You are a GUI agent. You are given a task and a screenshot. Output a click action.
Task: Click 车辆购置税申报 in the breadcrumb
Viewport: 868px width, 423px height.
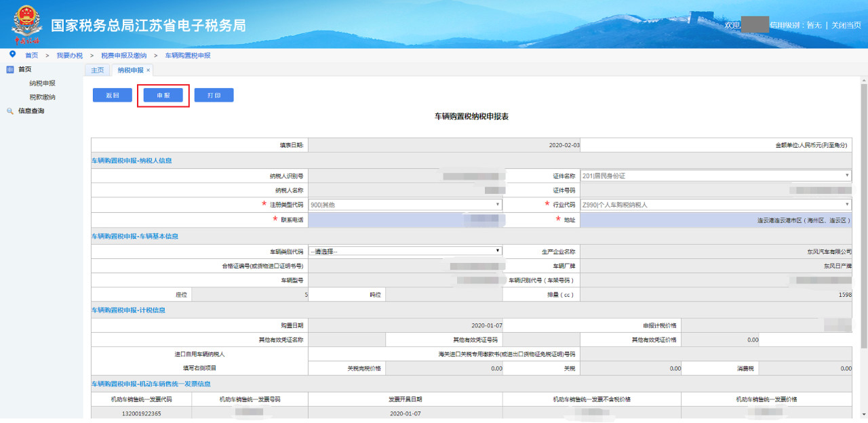[188, 56]
